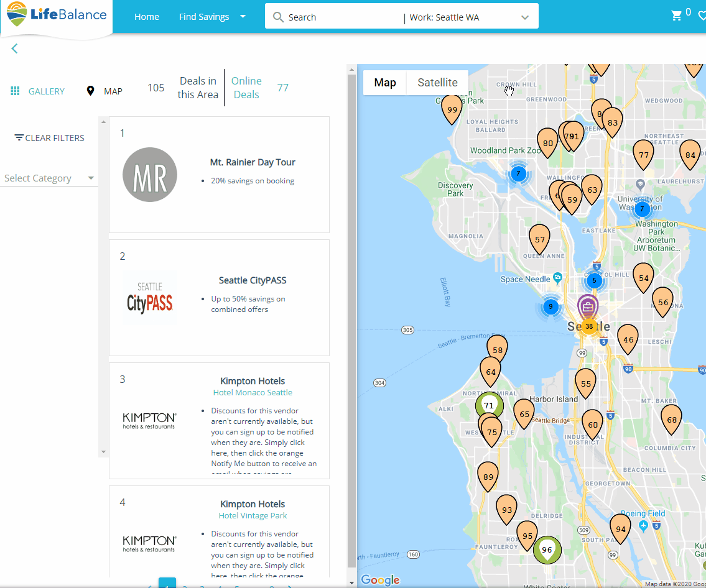The width and height of the screenshot is (706, 588).
Task: Click the purple work briefcase marker
Action: pos(588,307)
